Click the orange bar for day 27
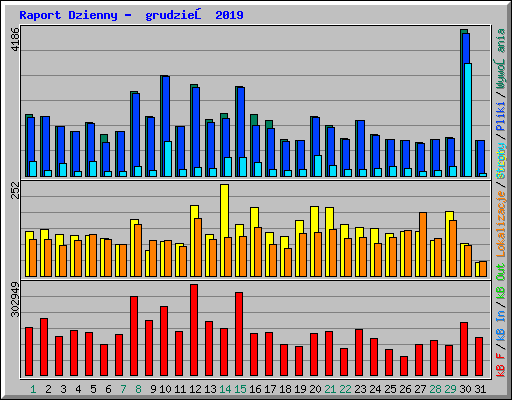Viewport: 512px width, 400px height. pyautogui.click(x=423, y=244)
